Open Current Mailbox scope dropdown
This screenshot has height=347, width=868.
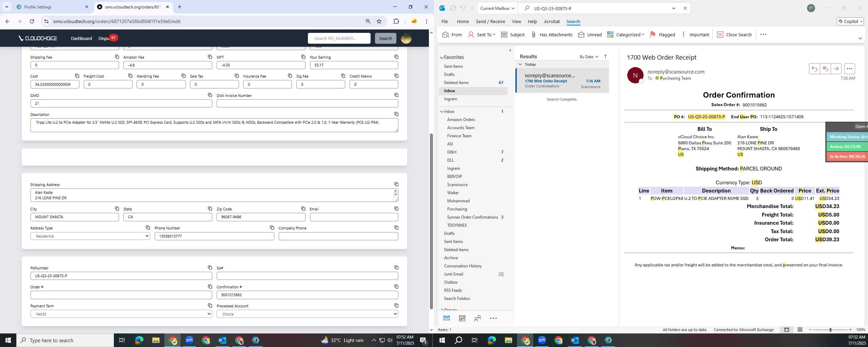tap(497, 8)
